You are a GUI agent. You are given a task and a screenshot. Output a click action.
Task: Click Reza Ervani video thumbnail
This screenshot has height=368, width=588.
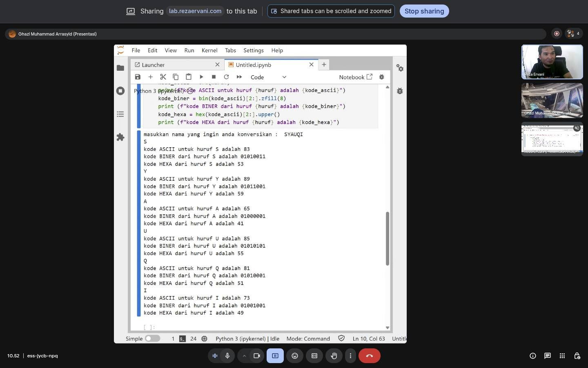pos(552,62)
